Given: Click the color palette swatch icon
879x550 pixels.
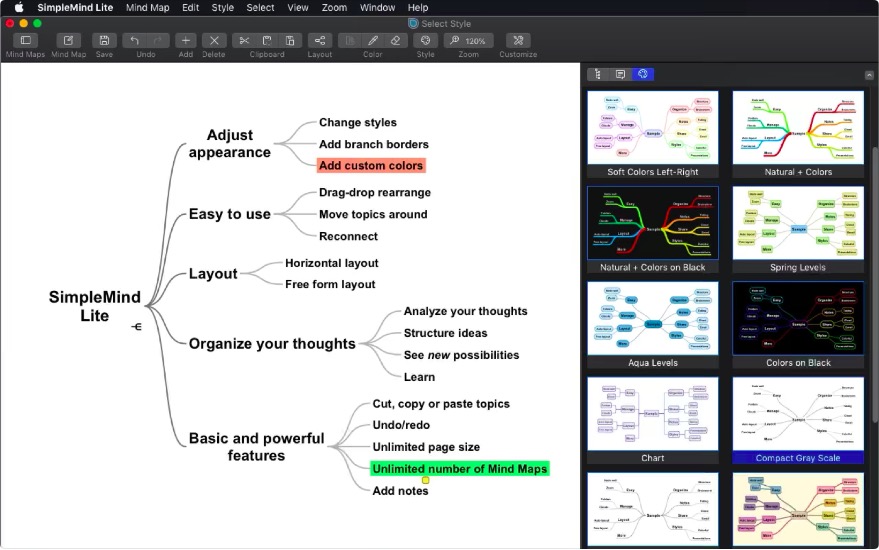Looking at the screenshot, I should (350, 40).
